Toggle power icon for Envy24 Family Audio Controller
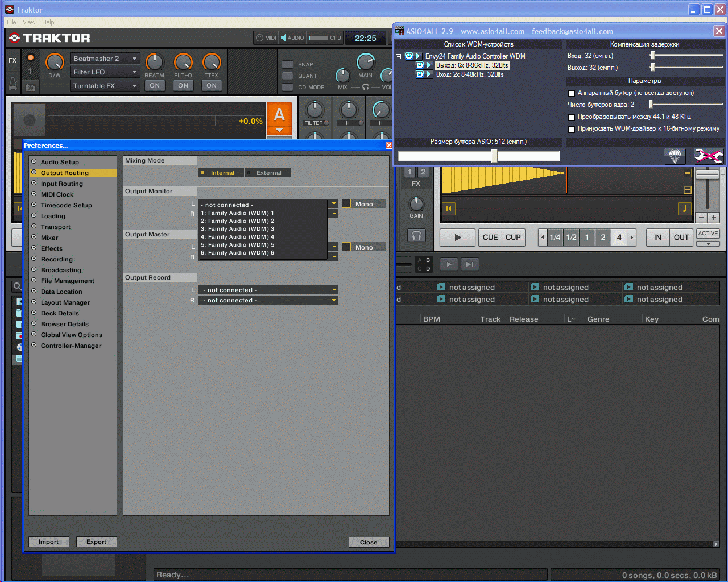This screenshot has height=582, width=728. click(408, 56)
